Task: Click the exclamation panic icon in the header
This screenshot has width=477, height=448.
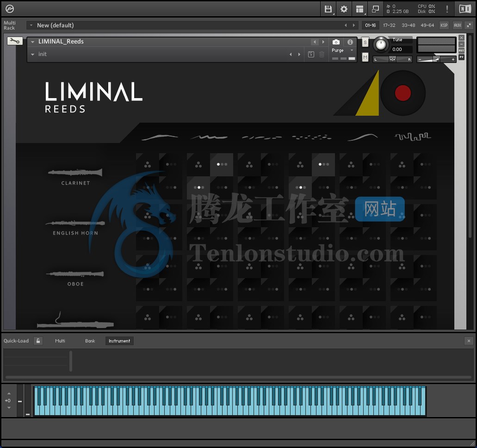Action: 447,9
